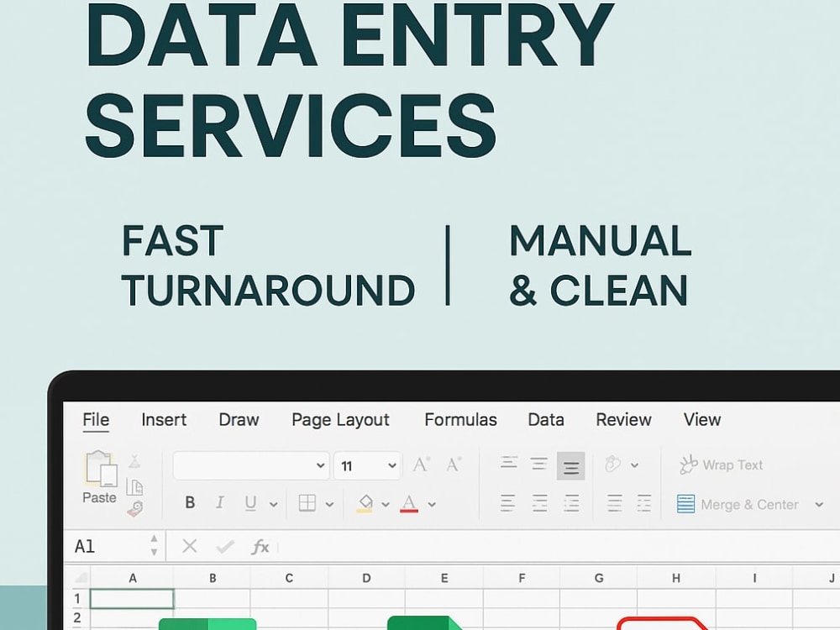Select column F header
Screen dimensions: 840x630
click(x=522, y=578)
